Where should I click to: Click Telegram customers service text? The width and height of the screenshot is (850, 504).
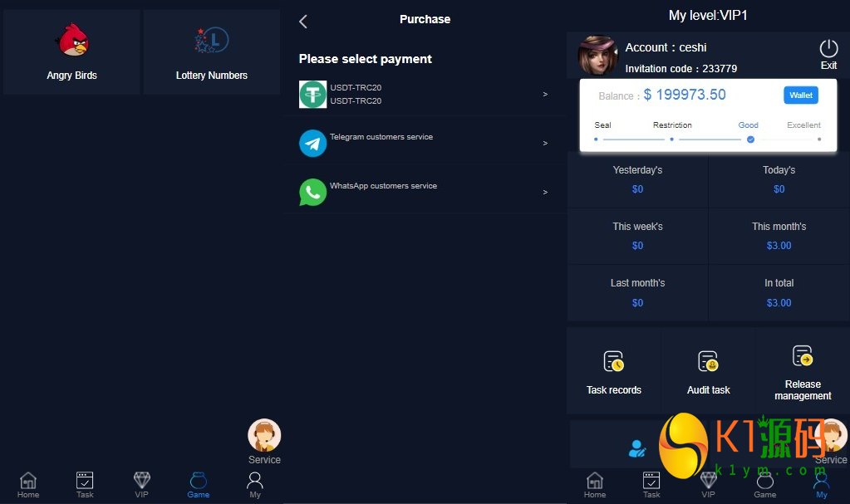(x=381, y=136)
